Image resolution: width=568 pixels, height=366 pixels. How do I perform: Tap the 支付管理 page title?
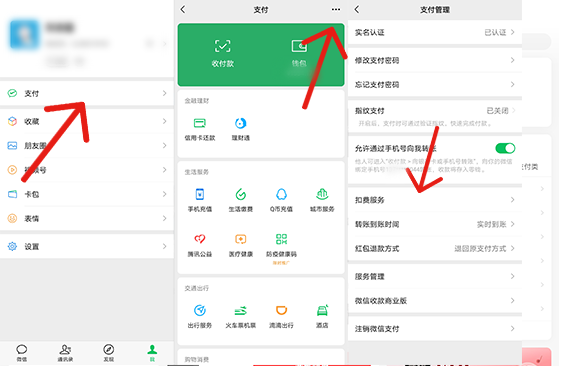click(435, 10)
